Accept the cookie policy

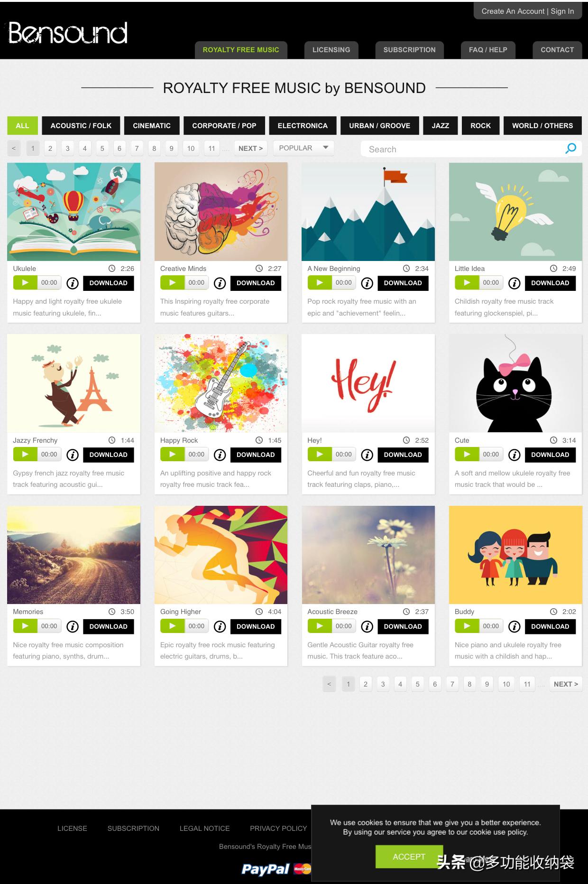coord(409,856)
